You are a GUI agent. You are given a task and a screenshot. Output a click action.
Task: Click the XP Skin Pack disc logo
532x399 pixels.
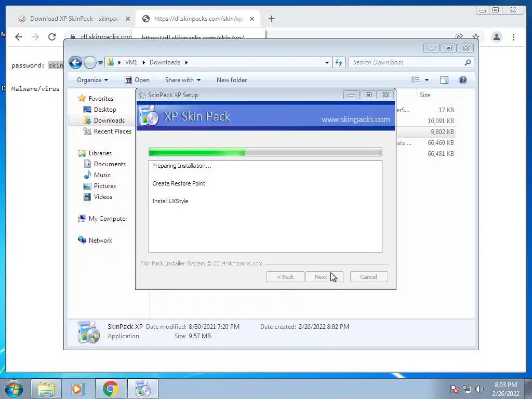[149, 115]
